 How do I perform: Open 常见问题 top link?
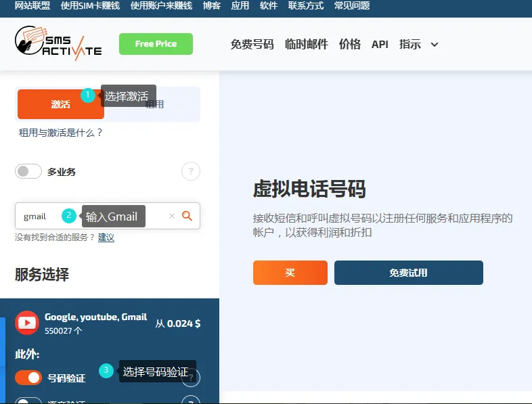click(352, 6)
